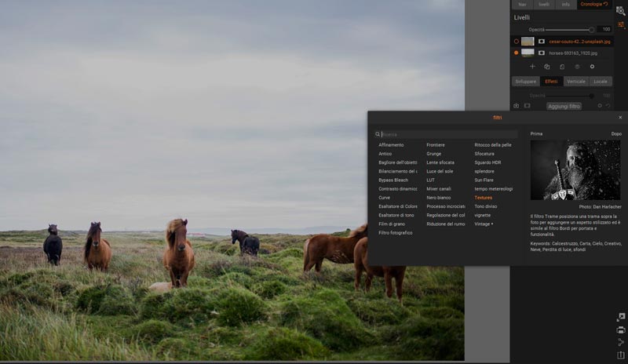628x364 pixels.
Task: Click the layer mask icon on horses layer
Action: click(x=541, y=53)
